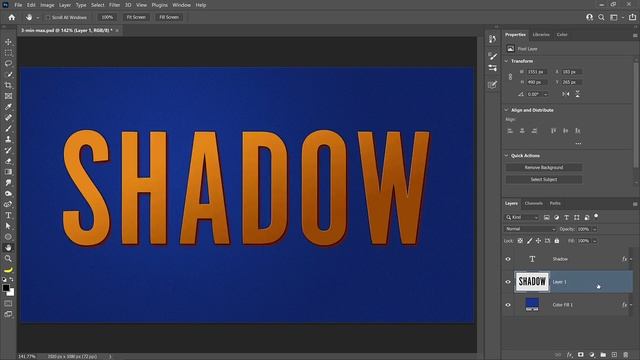The height and width of the screenshot is (360, 640).
Task: Switch to the Libraries tab
Action: (x=541, y=35)
